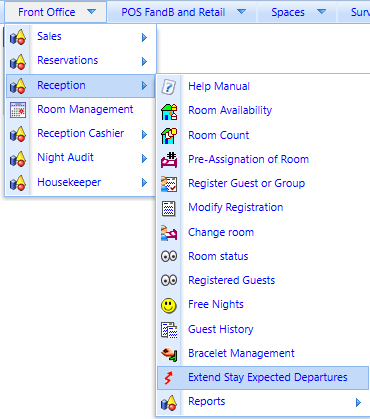Click the Pre-Assignation of Room bed icon
This screenshot has height=419, width=370.
pyautogui.click(x=169, y=160)
